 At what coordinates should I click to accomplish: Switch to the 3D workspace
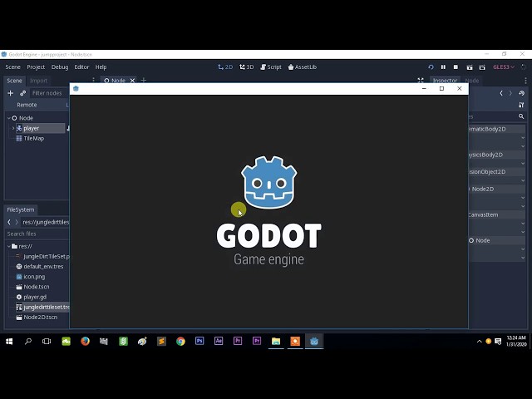[x=247, y=67]
